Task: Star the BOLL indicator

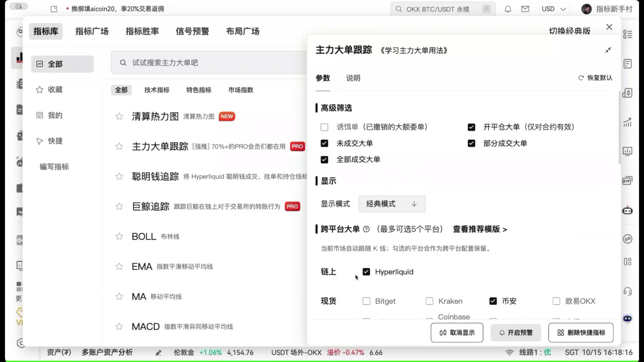Action: [119, 236]
